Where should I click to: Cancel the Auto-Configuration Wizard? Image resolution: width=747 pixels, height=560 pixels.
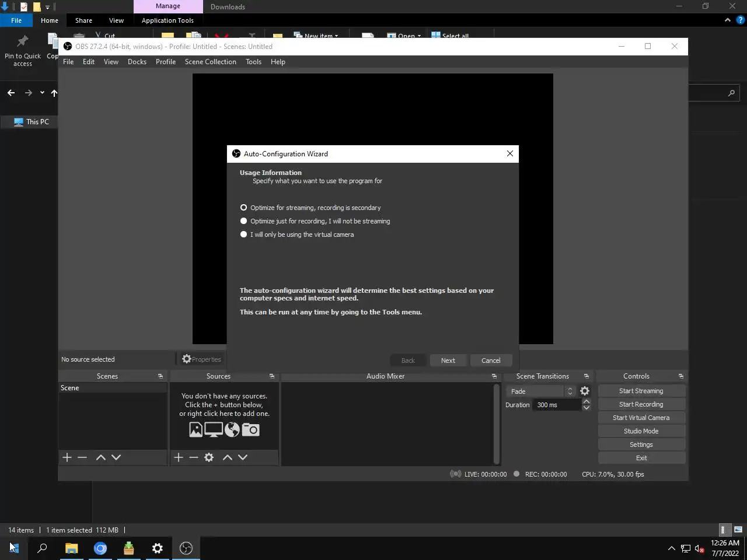coord(491,360)
